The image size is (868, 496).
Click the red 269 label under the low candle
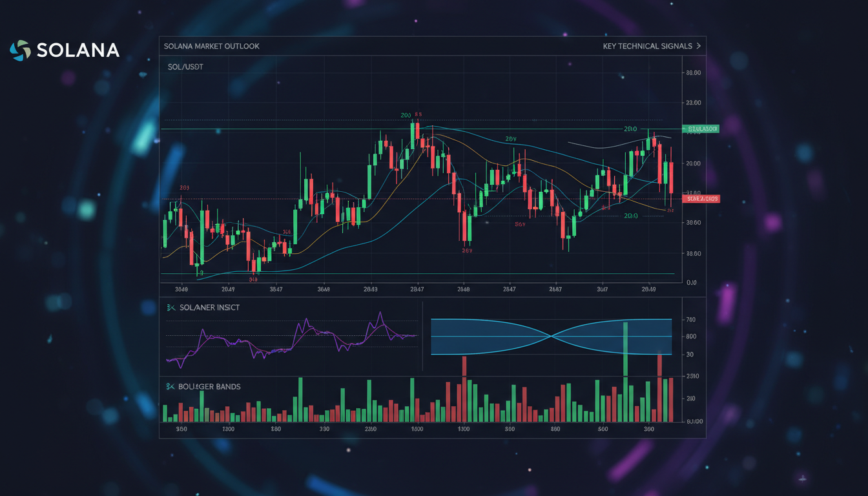click(x=467, y=251)
